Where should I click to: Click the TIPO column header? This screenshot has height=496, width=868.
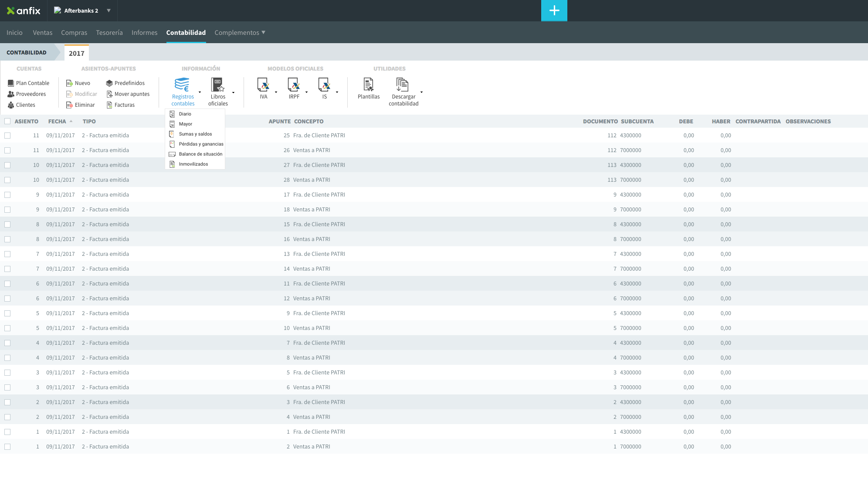(89, 121)
